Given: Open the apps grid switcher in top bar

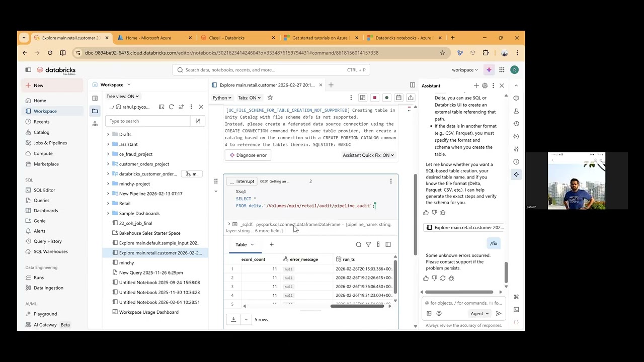Looking at the screenshot, I should coord(502,70).
